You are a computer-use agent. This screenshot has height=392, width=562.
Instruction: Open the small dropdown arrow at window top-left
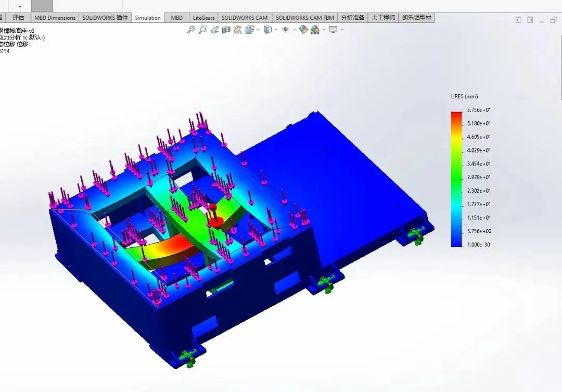[20, 6]
